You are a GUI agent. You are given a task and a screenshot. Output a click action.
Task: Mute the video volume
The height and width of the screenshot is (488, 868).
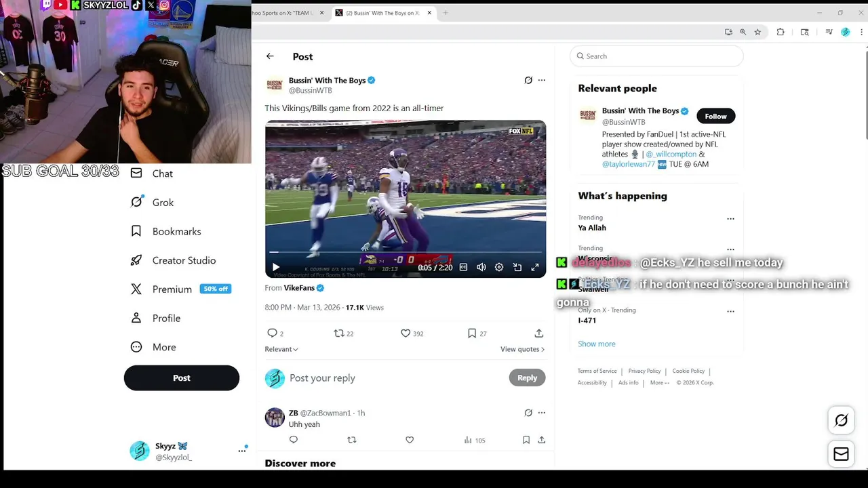coord(481,268)
